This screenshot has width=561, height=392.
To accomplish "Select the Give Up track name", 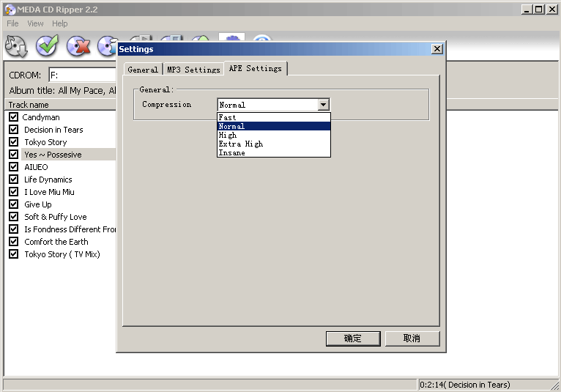I will coord(38,204).
